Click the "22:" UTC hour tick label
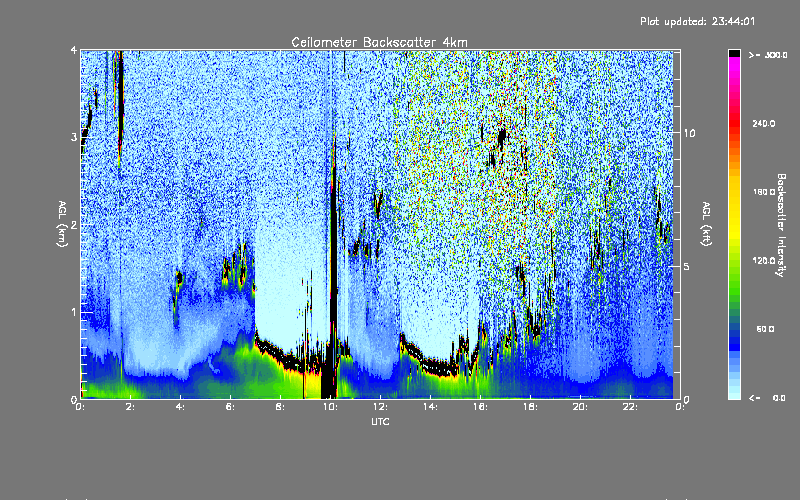 click(x=630, y=407)
